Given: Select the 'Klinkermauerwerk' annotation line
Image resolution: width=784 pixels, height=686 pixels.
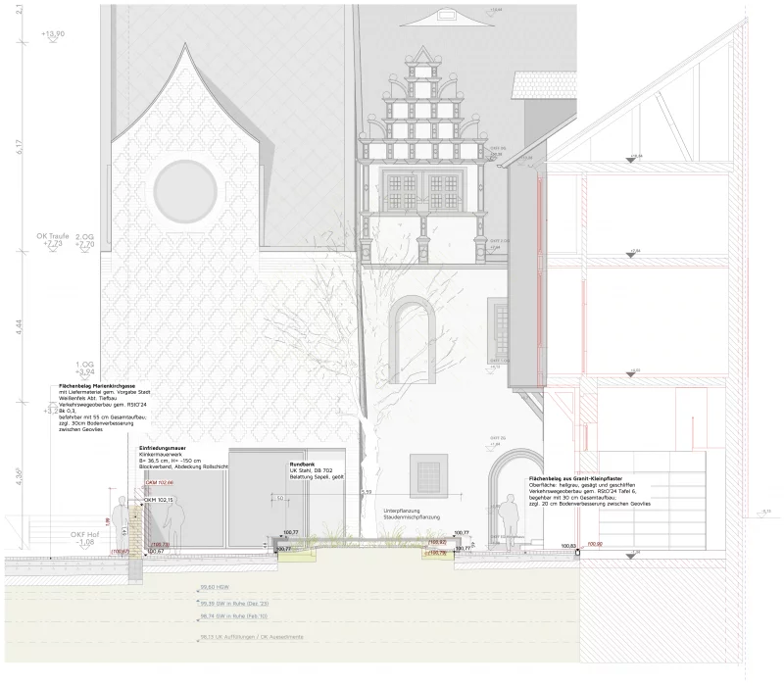Looking at the screenshot, I should point(160,455).
